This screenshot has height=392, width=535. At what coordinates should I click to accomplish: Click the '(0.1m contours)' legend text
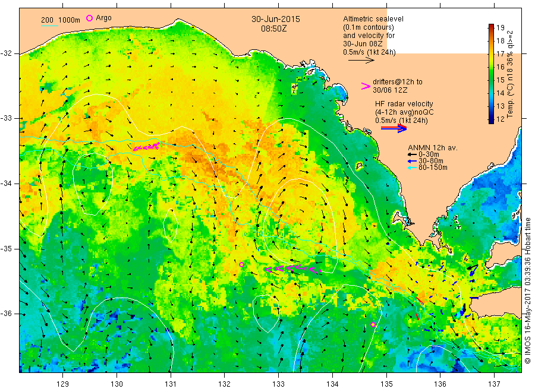[369, 27]
